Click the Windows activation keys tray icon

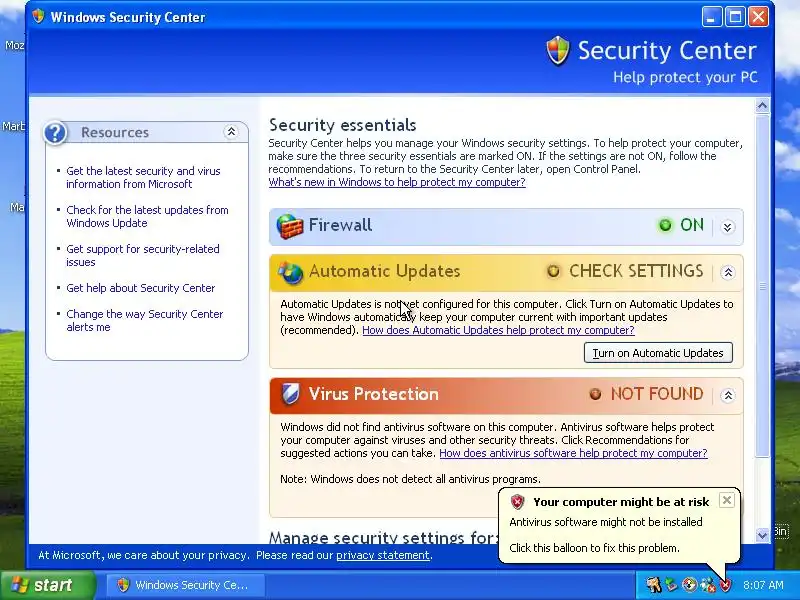pyautogui.click(x=654, y=585)
